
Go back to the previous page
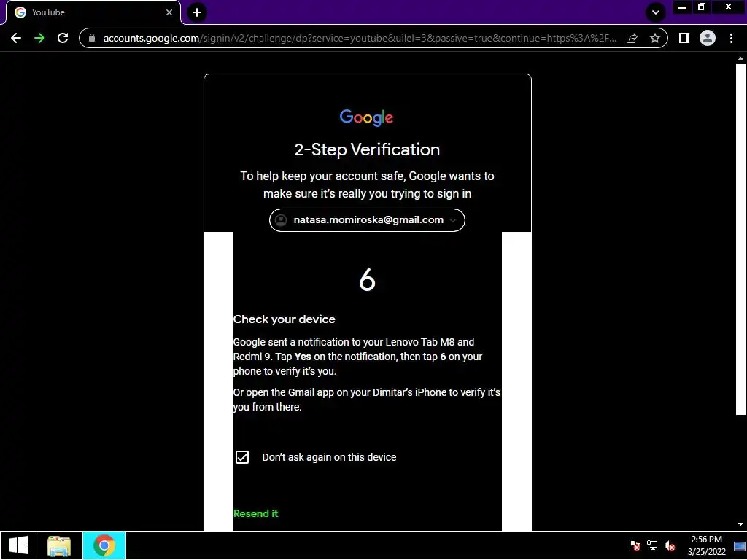point(16,38)
